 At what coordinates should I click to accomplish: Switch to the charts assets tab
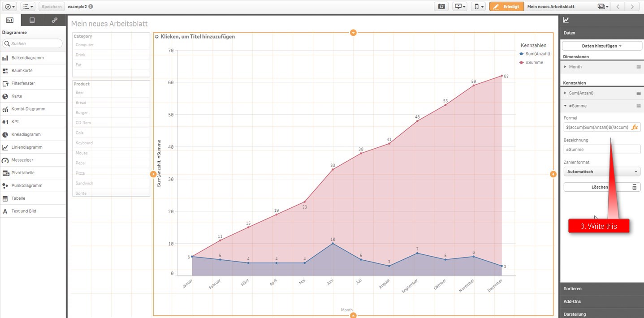click(10, 20)
